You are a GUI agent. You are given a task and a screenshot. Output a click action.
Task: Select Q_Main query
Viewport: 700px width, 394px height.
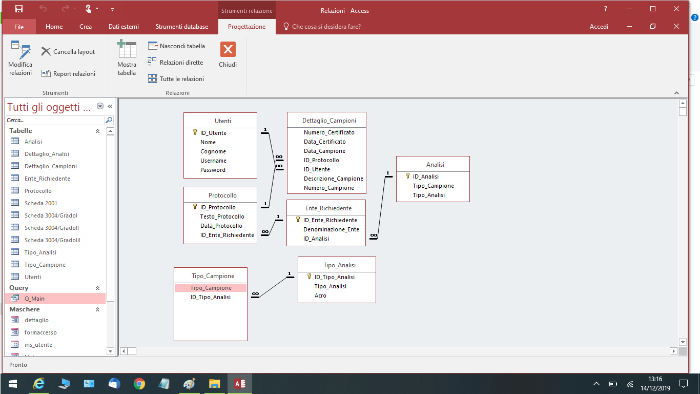point(55,299)
